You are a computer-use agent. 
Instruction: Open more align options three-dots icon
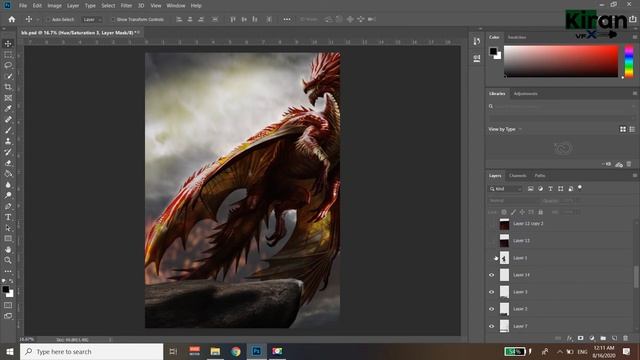(287, 19)
